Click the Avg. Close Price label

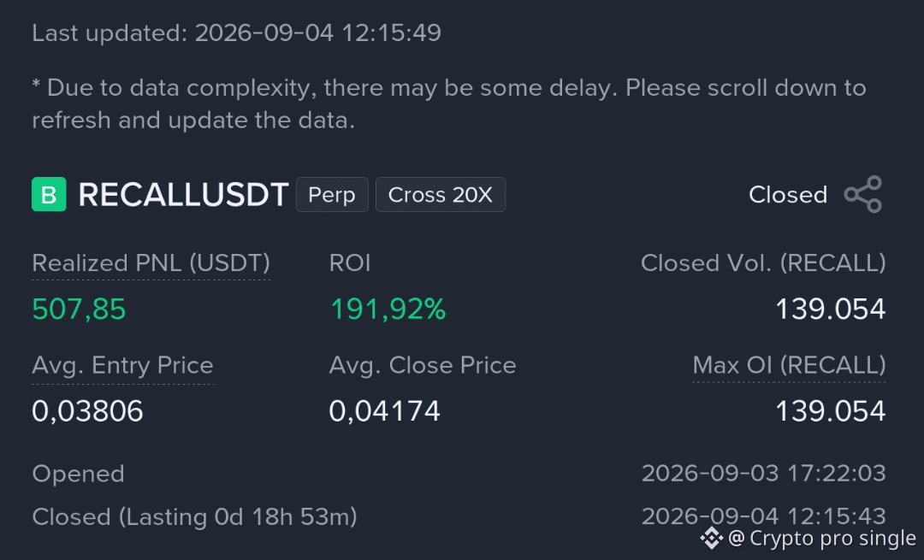tap(423, 366)
